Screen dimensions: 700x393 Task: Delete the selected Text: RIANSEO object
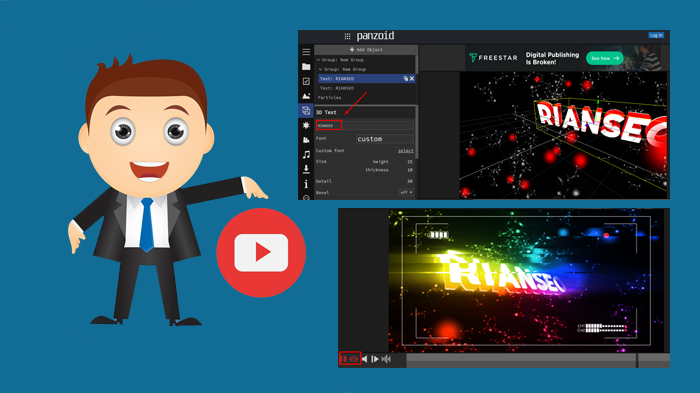tap(412, 79)
